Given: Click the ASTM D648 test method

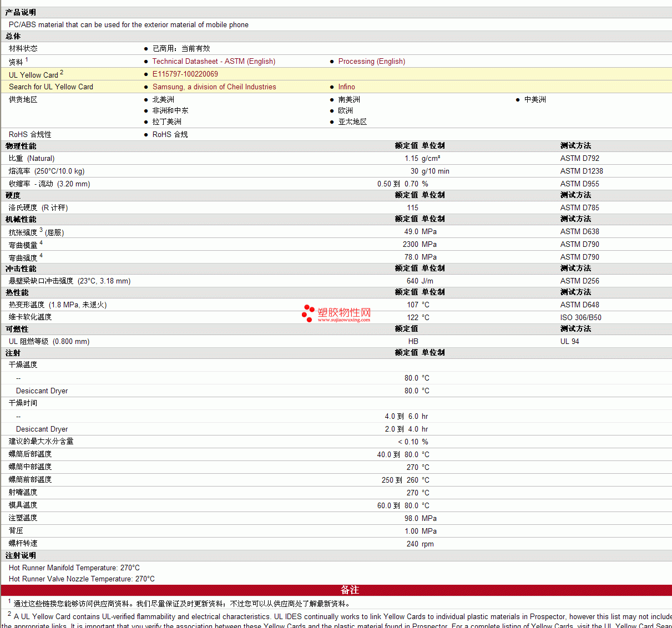Looking at the screenshot, I should [580, 305].
